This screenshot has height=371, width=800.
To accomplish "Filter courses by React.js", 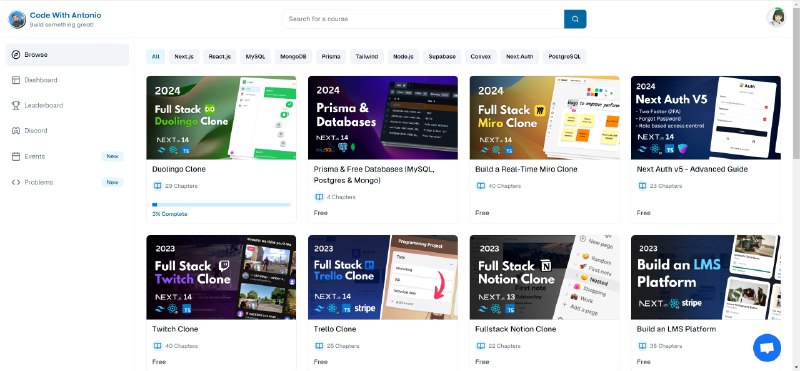I will click(x=219, y=57).
